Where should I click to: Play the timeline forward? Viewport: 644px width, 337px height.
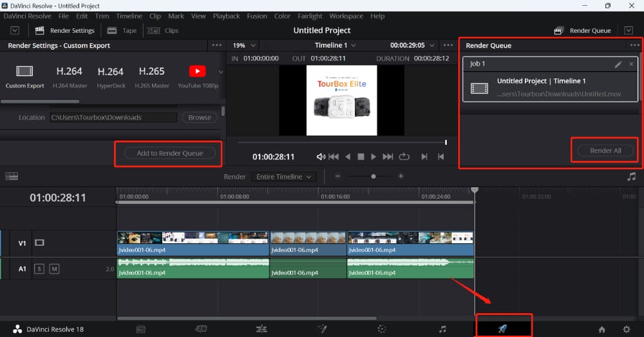(374, 157)
